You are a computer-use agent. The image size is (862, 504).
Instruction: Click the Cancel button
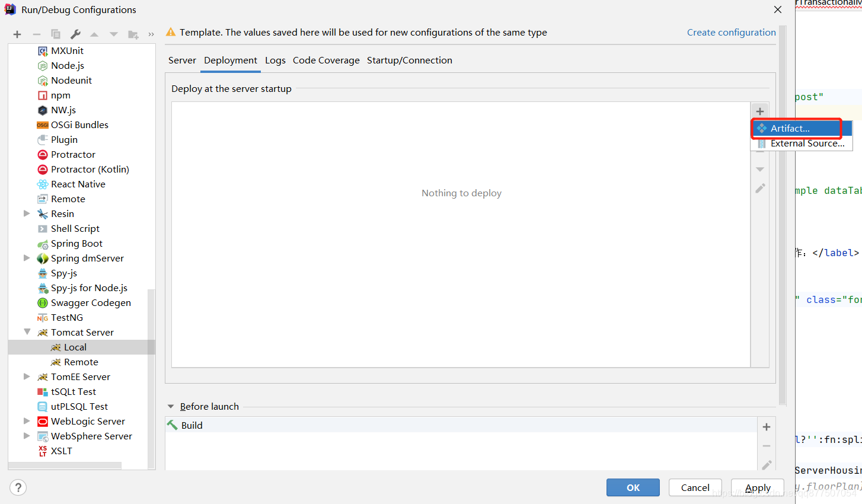pos(695,487)
